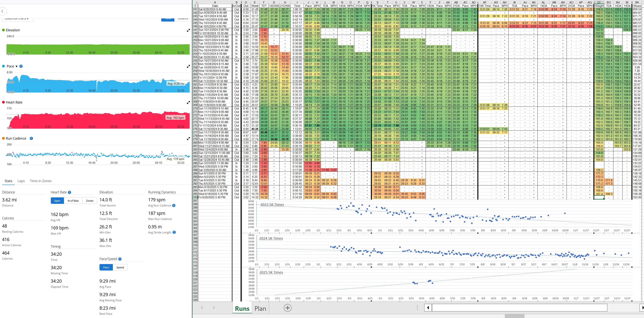Click the next sheet navigation arrow in Excel
The width and height of the screenshot is (644, 318).
[214, 308]
